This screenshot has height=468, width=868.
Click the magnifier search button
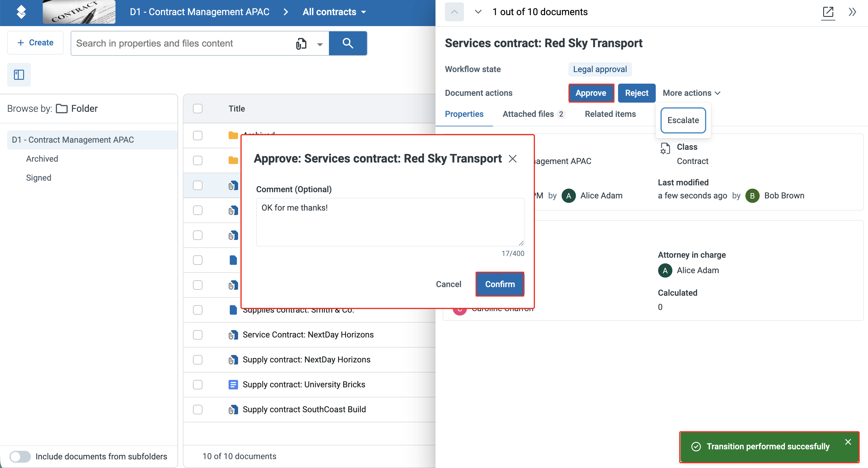pos(348,43)
